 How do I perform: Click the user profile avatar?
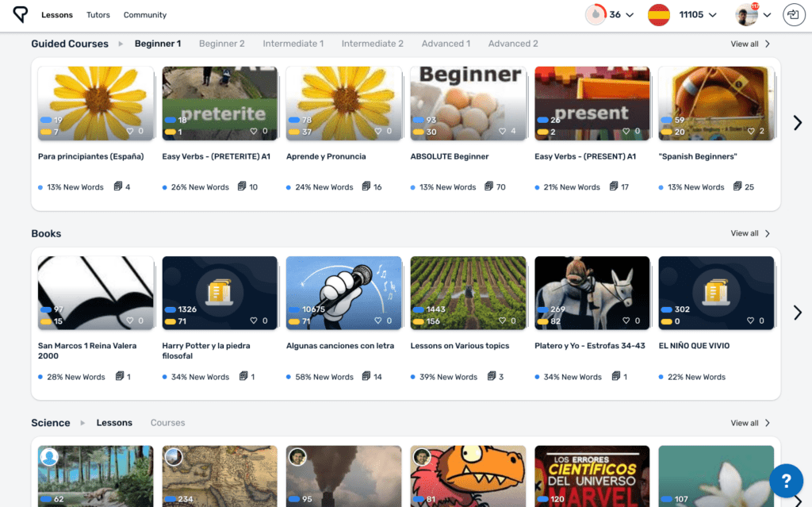[745, 14]
